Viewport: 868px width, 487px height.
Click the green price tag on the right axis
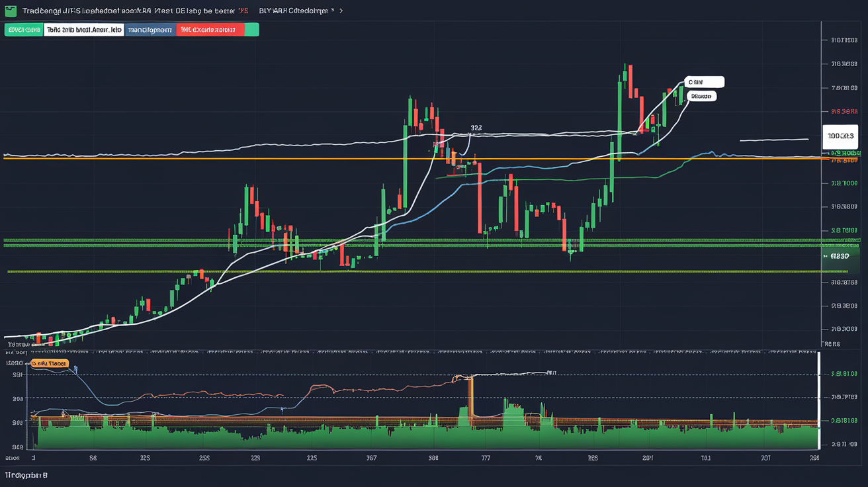840,255
